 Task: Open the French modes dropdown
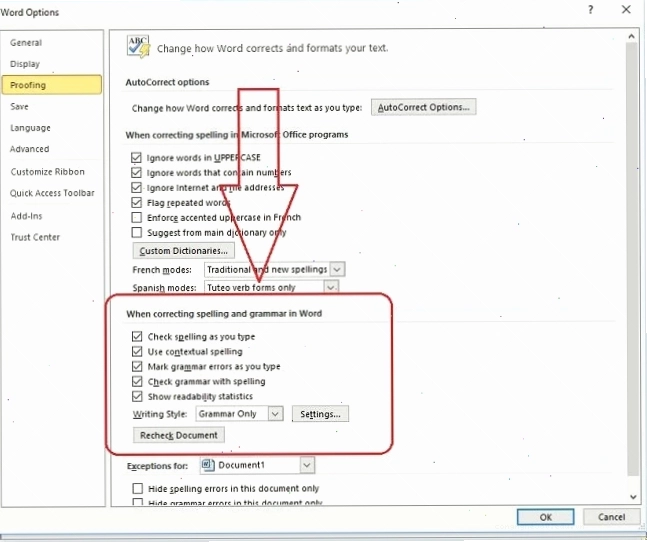337,270
